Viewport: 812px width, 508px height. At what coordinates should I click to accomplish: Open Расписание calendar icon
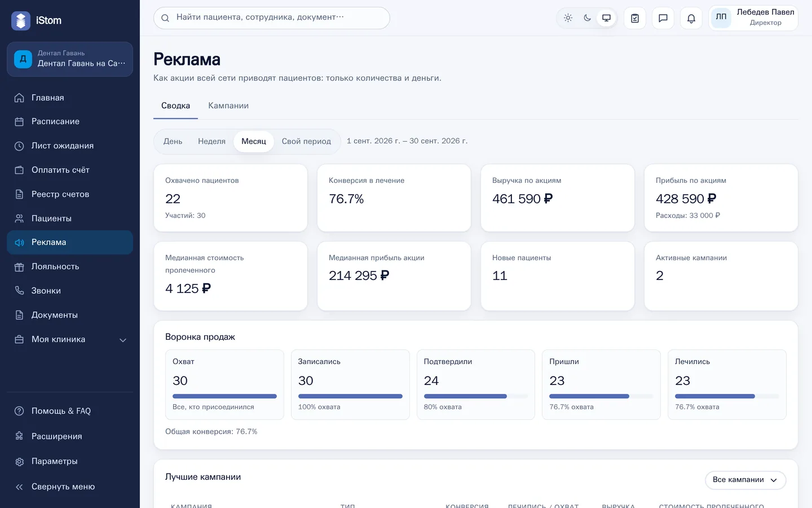pos(19,121)
